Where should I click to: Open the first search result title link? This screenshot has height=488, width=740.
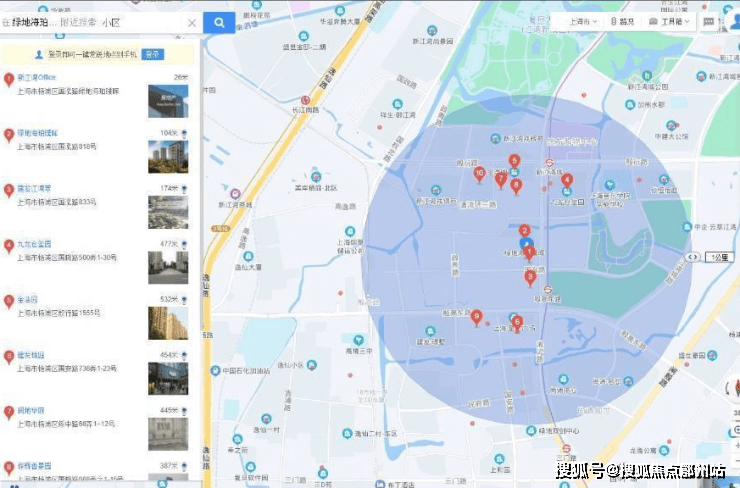tap(36, 77)
